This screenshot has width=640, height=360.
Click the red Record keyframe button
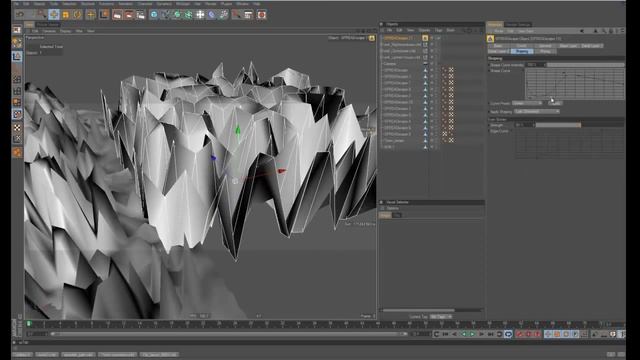pos(519,334)
